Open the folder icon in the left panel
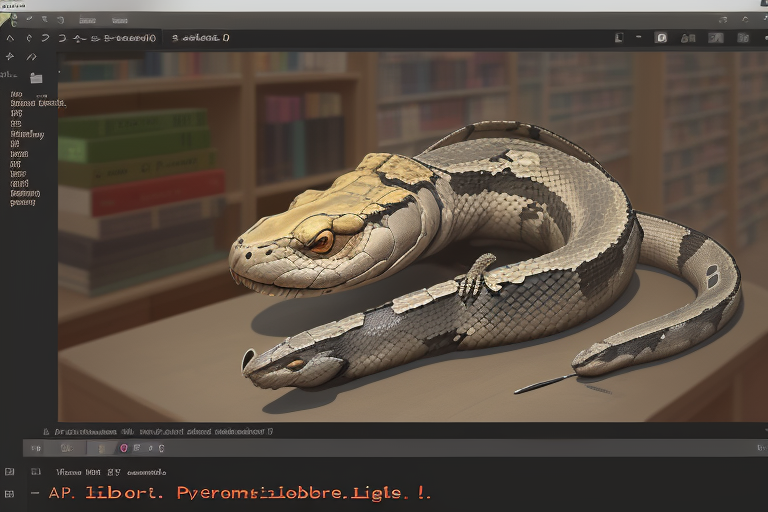The width and height of the screenshot is (768, 512). click(x=36, y=78)
